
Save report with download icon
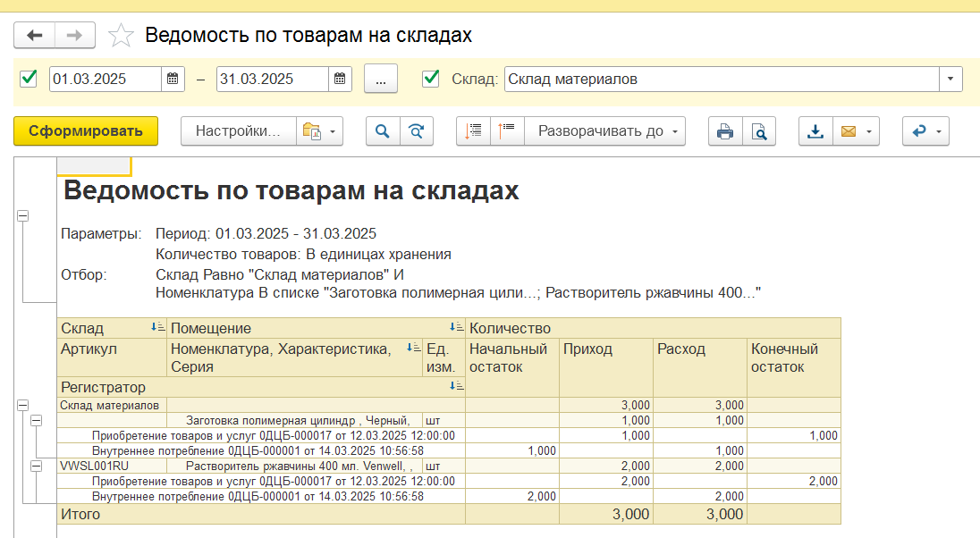coord(815,131)
